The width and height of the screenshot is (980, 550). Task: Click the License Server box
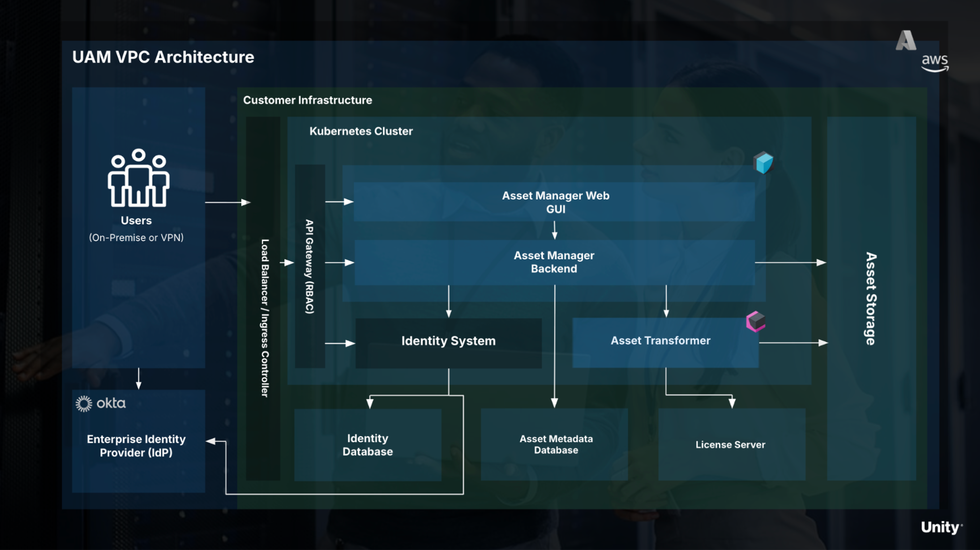point(732,444)
